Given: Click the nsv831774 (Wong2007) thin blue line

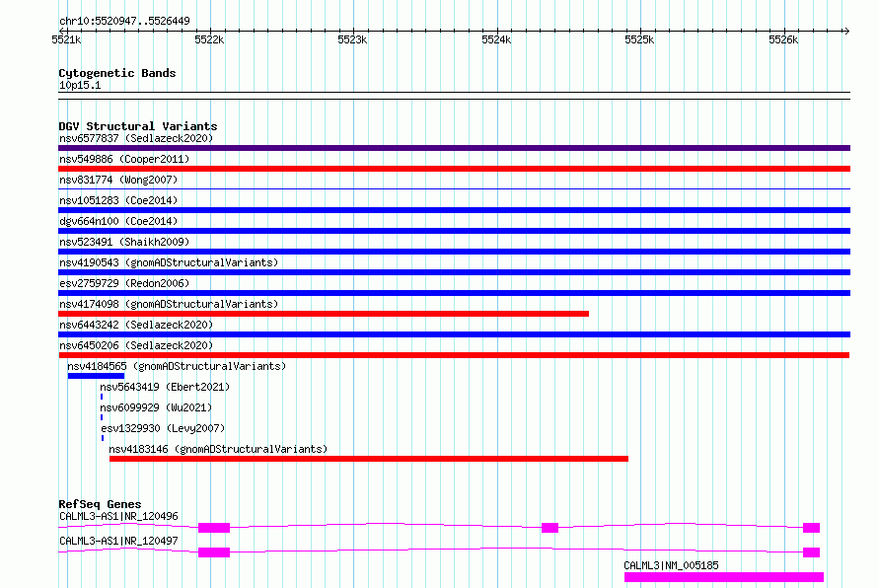Looking at the screenshot, I should click(454, 189).
